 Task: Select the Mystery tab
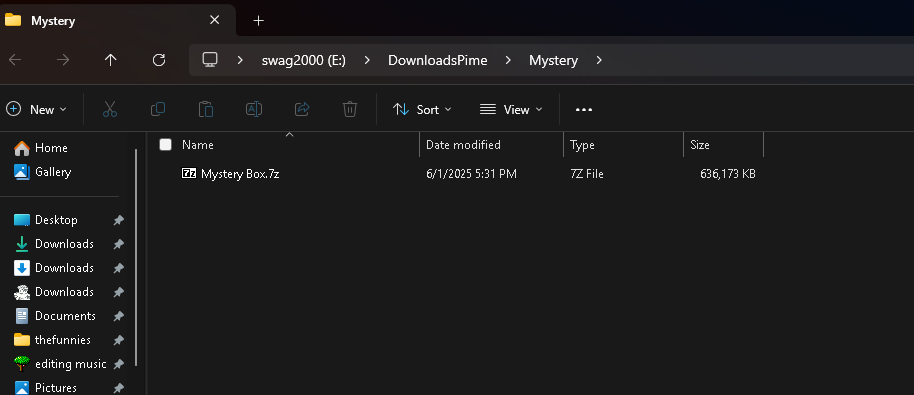coord(117,20)
